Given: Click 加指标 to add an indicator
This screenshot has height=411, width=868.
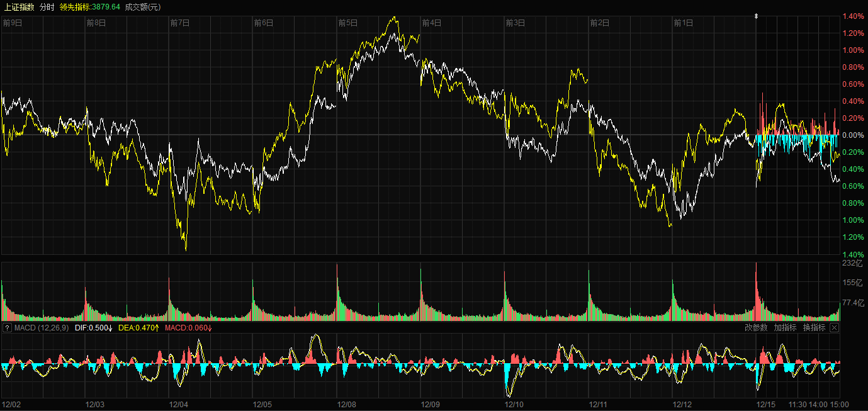Looking at the screenshot, I should pos(785,327).
